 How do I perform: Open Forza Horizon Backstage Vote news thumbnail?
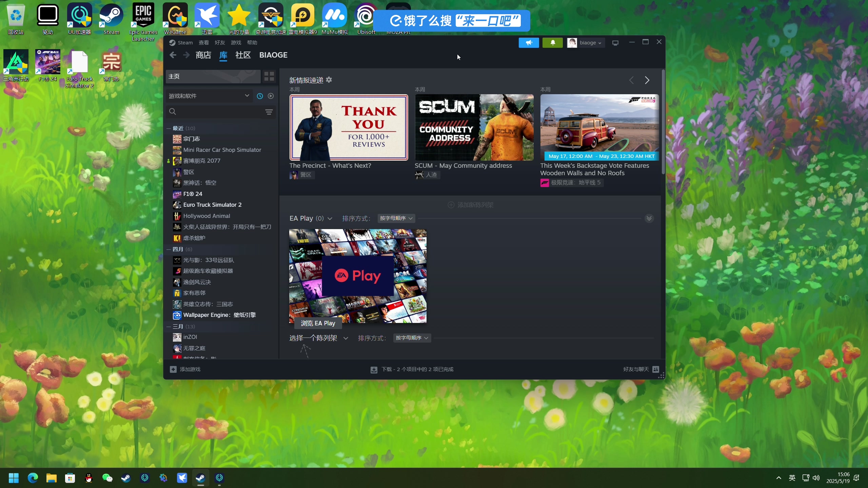tap(599, 127)
